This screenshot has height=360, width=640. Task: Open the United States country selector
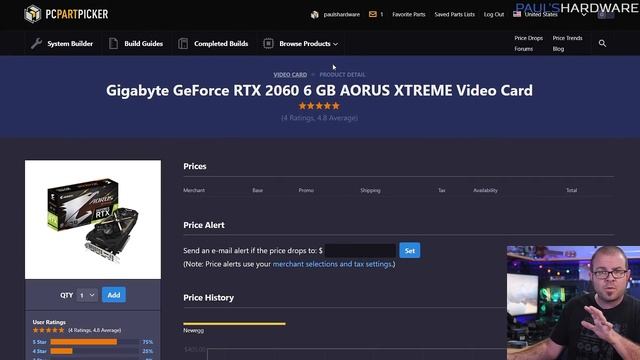click(x=551, y=14)
